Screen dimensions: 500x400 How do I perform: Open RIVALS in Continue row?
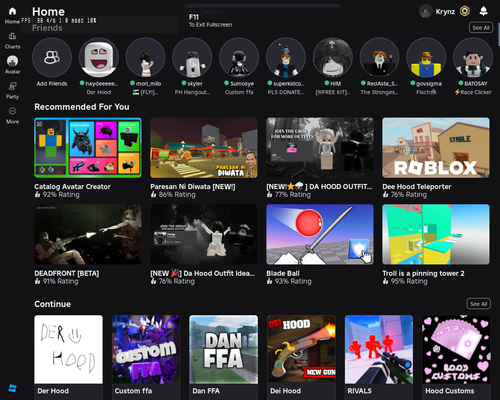point(379,349)
